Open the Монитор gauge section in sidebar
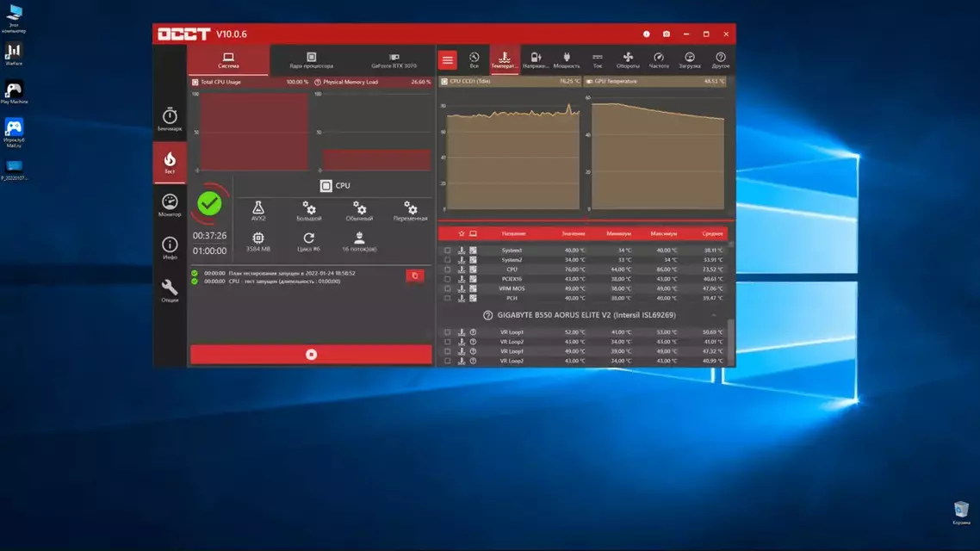Viewport: 980px width, 551px height. [170, 205]
